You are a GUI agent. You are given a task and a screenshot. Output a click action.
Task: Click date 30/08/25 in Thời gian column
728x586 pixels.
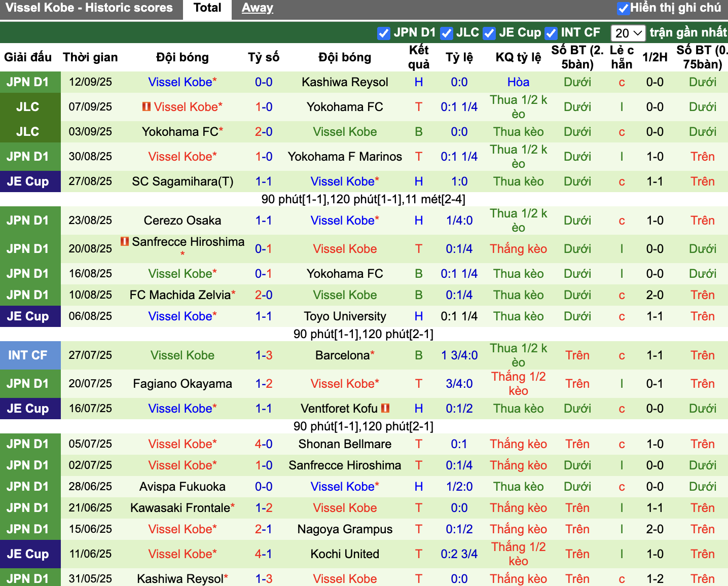[x=90, y=157]
